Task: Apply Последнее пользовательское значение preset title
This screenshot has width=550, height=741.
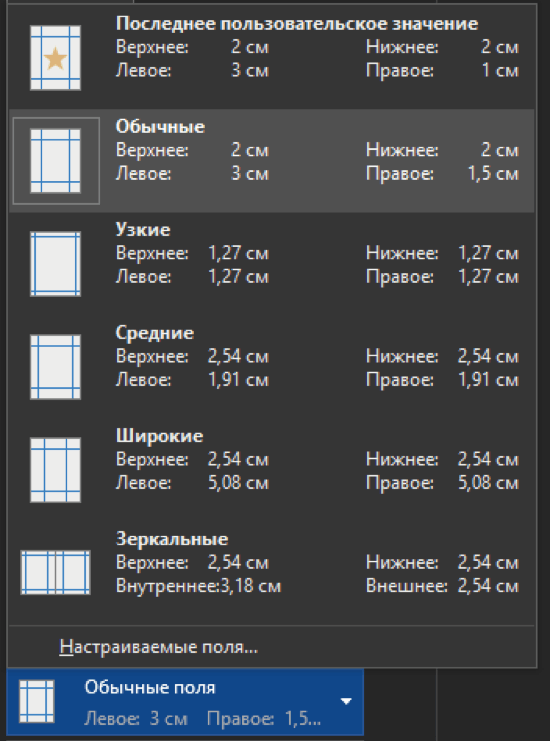Action: pyautogui.click(x=297, y=23)
